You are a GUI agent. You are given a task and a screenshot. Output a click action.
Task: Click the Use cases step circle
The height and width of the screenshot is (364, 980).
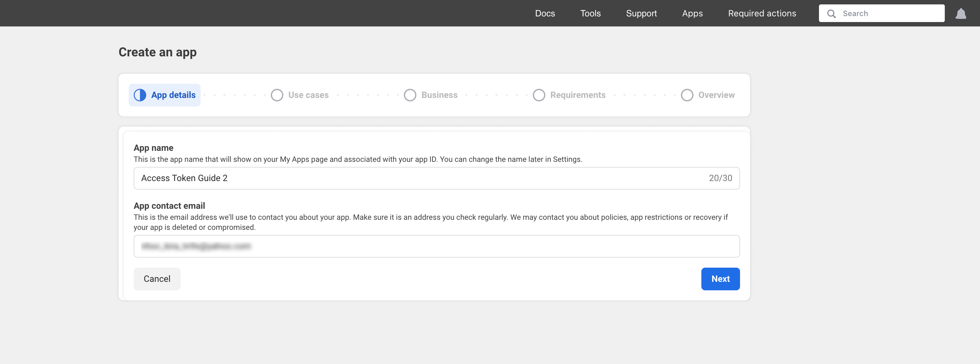(x=277, y=95)
